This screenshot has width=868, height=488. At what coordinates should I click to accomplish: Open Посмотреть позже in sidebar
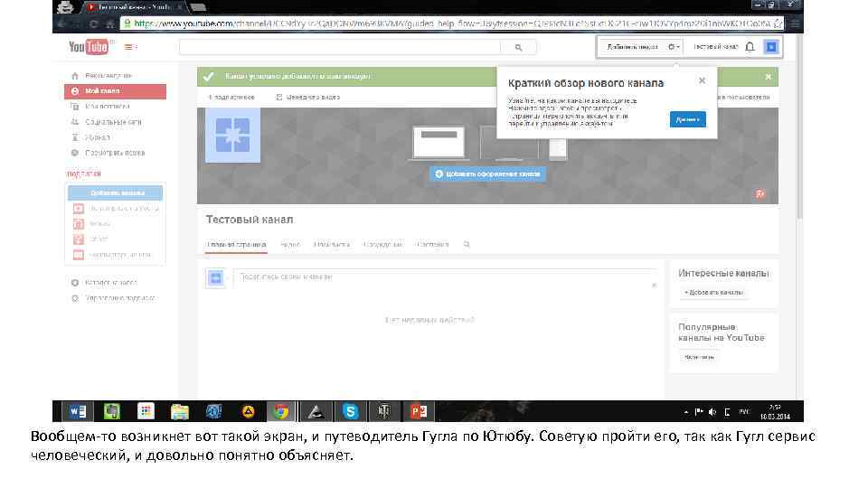[x=115, y=153]
